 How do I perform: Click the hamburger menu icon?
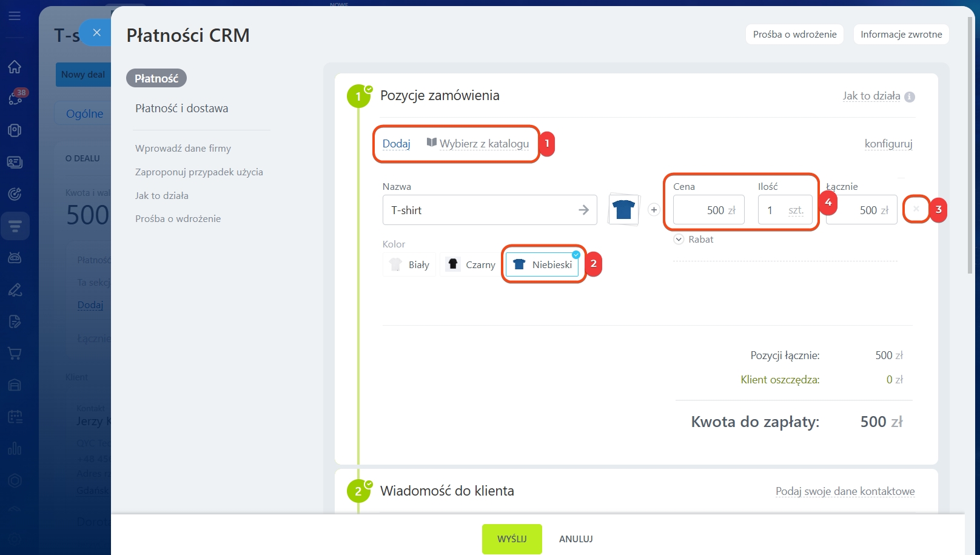15,16
